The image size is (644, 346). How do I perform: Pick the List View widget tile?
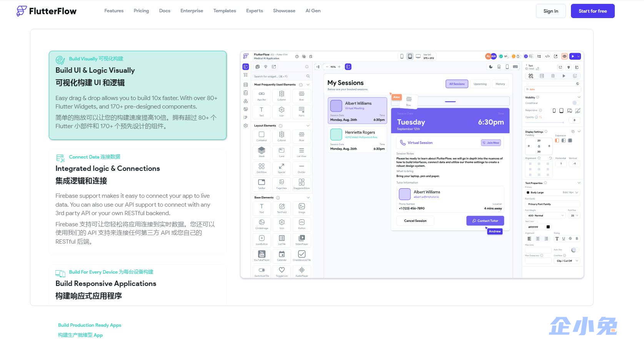coord(301,152)
